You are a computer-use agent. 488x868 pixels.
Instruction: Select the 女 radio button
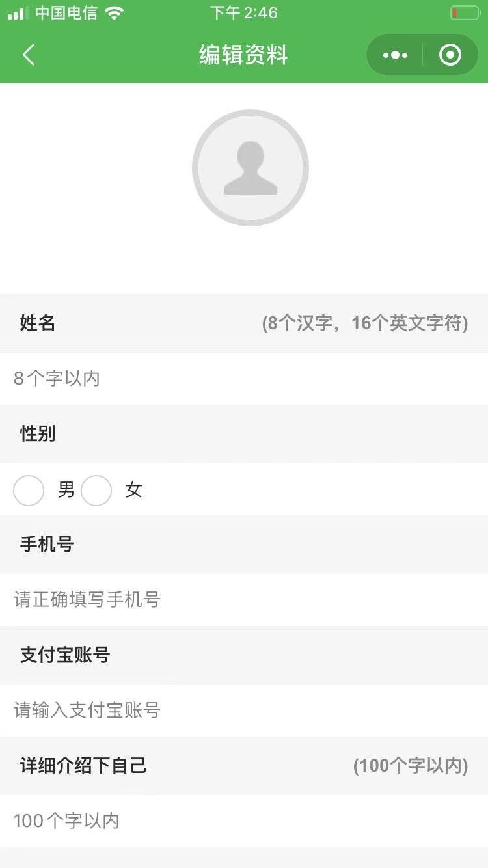point(96,491)
